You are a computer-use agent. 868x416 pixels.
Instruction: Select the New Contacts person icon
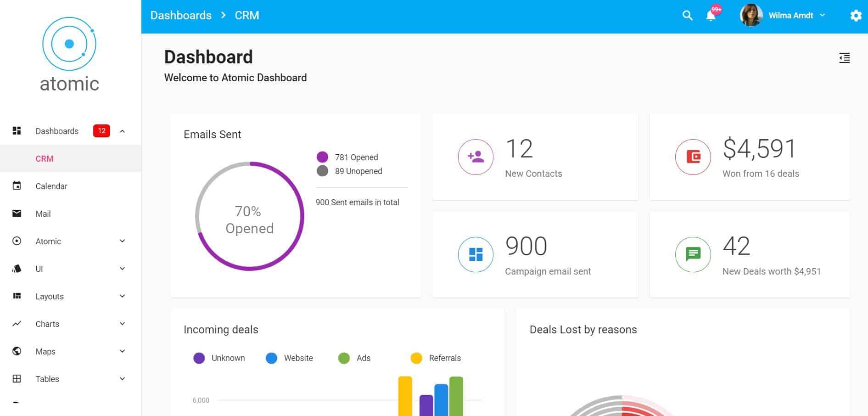(476, 157)
